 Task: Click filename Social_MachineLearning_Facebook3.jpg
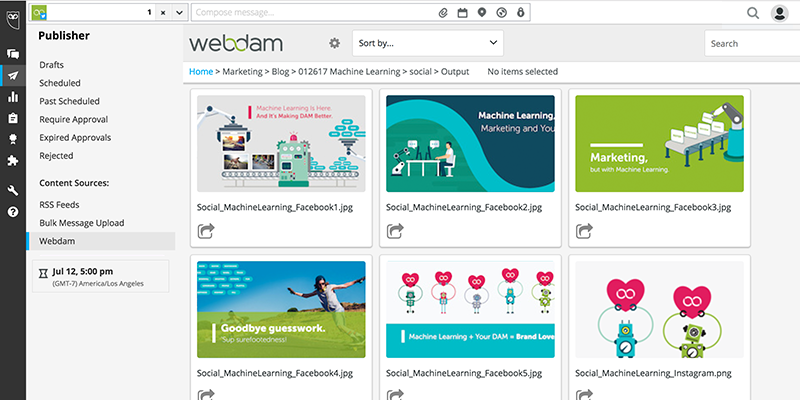point(654,208)
